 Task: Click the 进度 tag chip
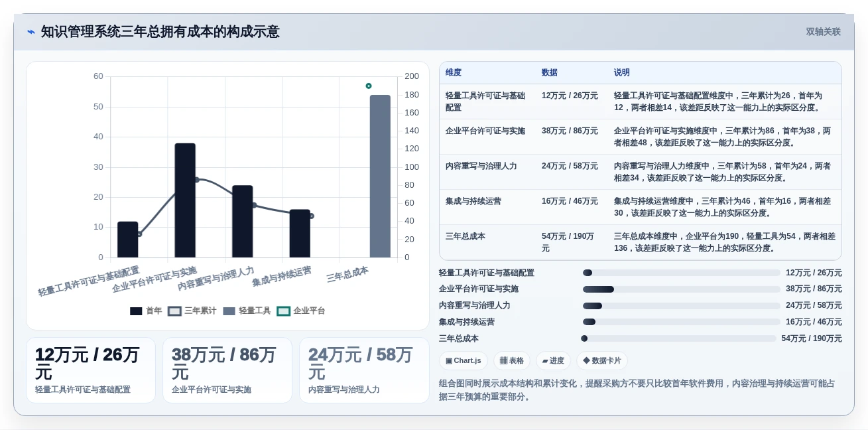point(553,360)
